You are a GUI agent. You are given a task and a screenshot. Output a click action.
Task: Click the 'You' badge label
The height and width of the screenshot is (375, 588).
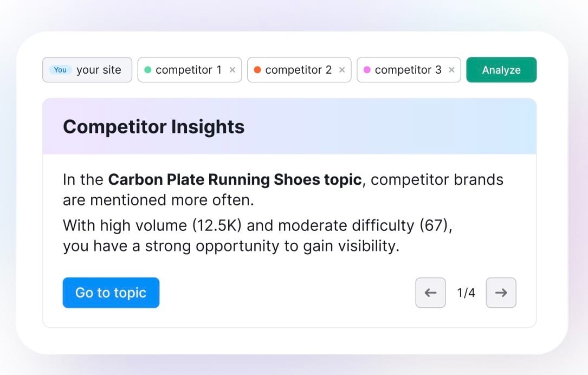[60, 70]
